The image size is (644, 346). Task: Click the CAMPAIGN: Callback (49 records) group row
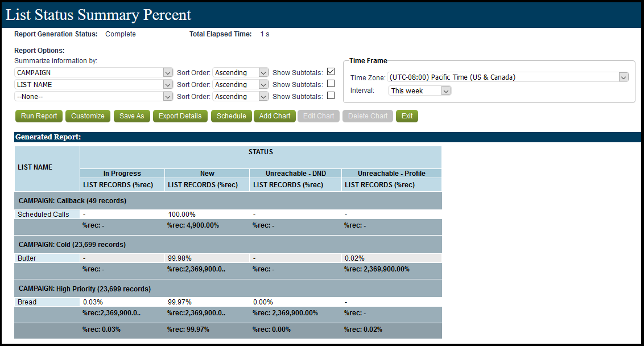pyautogui.click(x=228, y=200)
